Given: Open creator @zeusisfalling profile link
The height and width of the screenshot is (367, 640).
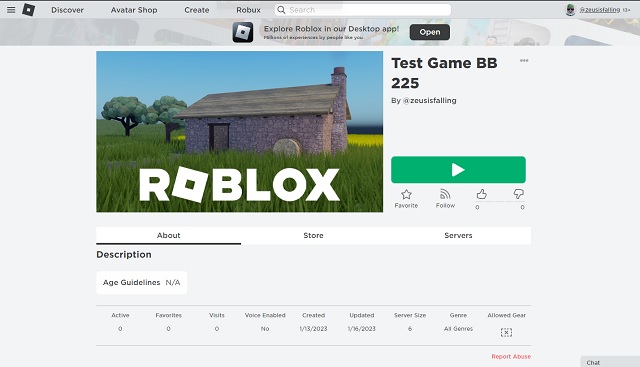Looking at the screenshot, I should pos(429,100).
